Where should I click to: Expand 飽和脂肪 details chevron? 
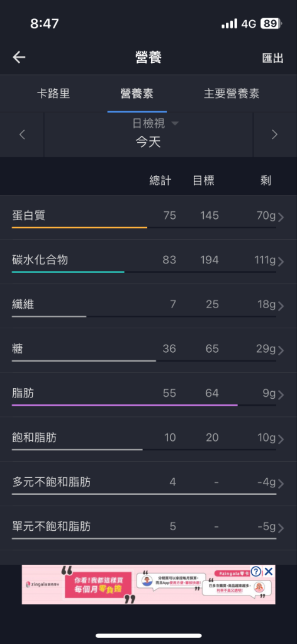[281, 439]
